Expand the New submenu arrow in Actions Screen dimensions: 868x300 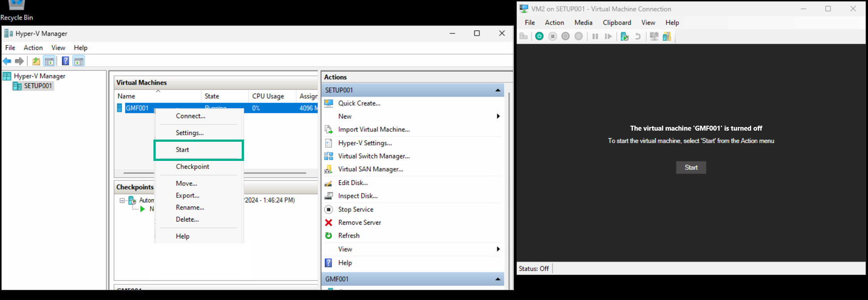pyautogui.click(x=498, y=116)
